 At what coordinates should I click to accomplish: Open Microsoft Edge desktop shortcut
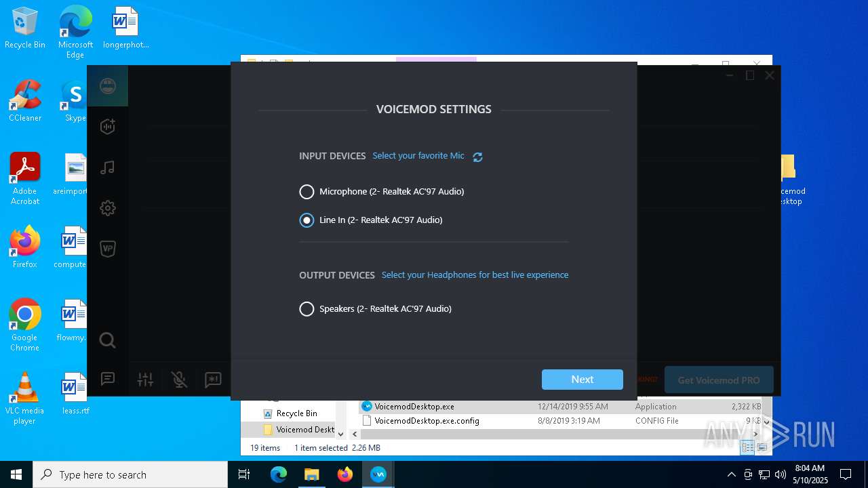click(x=75, y=32)
